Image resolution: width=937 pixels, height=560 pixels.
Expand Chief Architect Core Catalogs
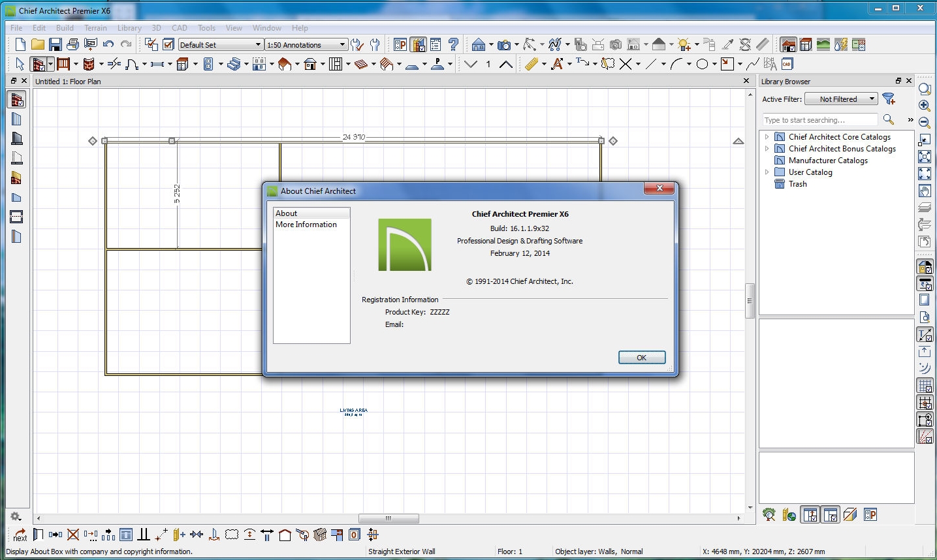click(767, 137)
